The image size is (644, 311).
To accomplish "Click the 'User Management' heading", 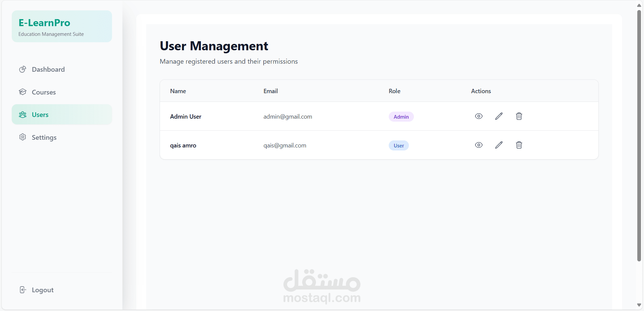I will tap(214, 46).
